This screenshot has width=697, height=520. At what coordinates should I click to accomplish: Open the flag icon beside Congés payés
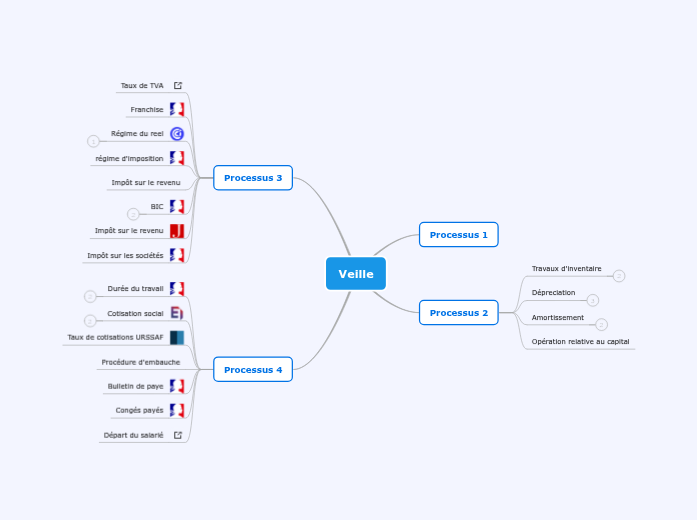177,410
